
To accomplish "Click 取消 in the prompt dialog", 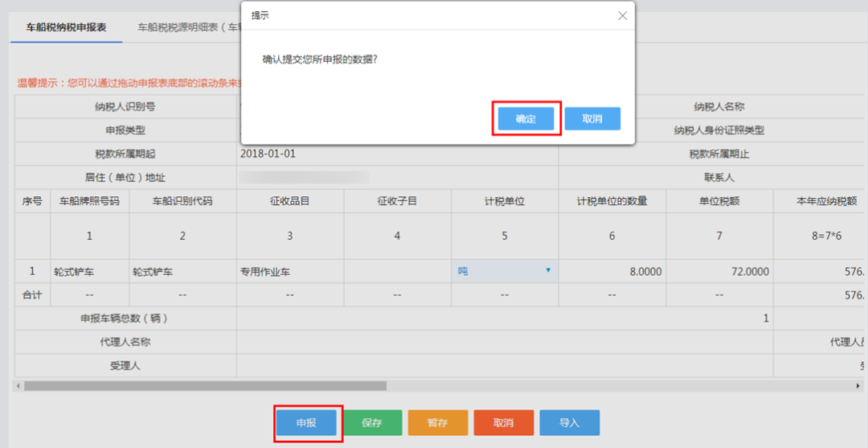I will (x=592, y=119).
